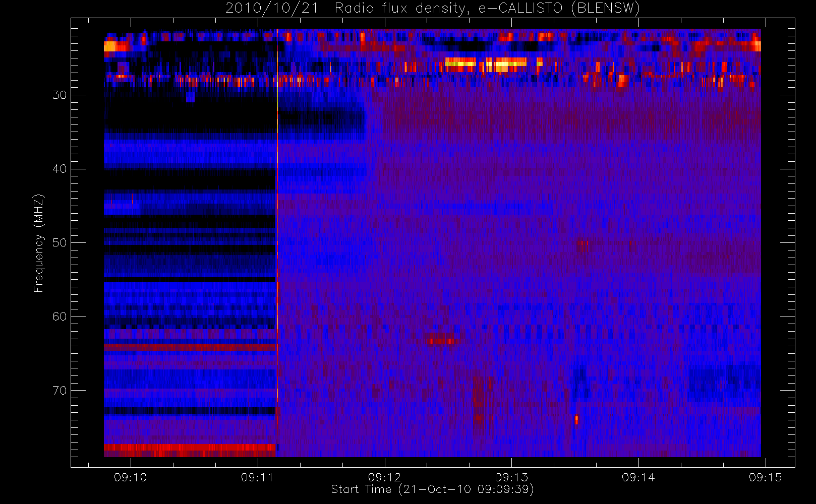Click the 50 MHz frequency tick label

[x=60, y=242]
